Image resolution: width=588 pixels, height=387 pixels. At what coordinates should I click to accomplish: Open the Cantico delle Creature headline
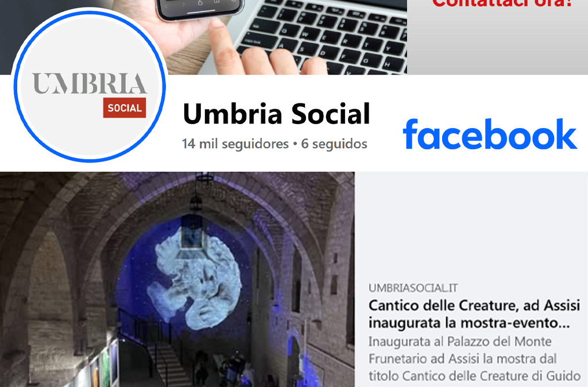click(x=474, y=314)
